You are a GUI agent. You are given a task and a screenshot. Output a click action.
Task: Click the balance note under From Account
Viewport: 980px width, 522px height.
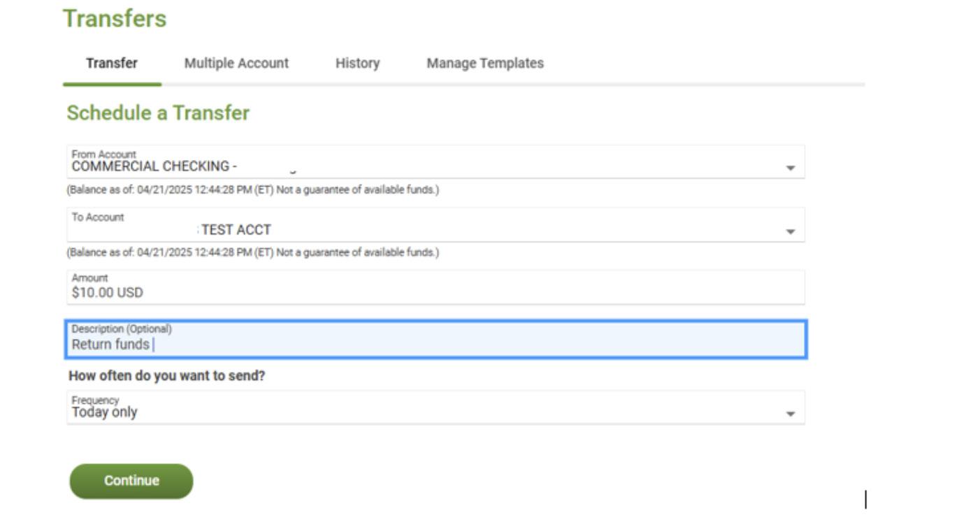click(x=252, y=190)
